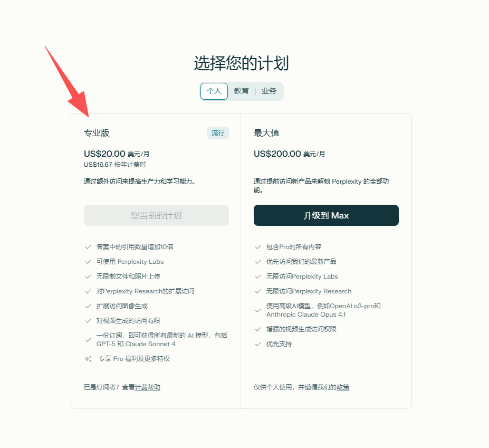The height and width of the screenshot is (448, 489).
Task: Open the 政策 link
Action: pyautogui.click(x=343, y=387)
